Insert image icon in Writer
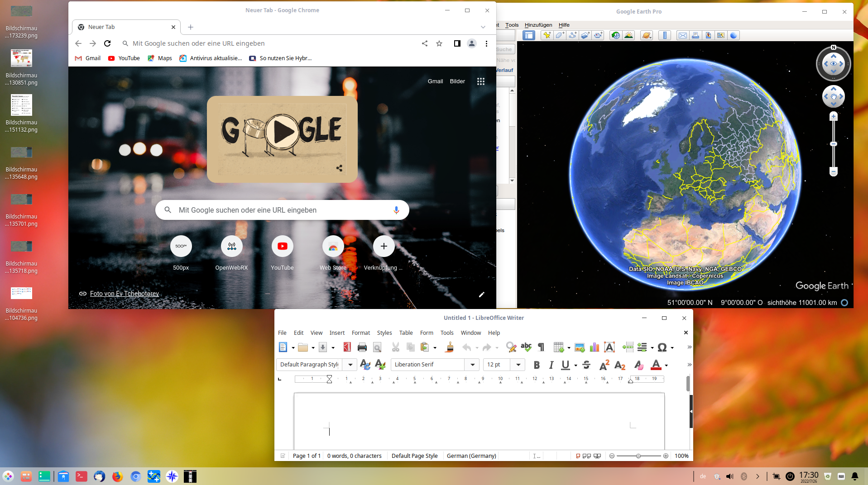The width and height of the screenshot is (868, 485). 580,347
